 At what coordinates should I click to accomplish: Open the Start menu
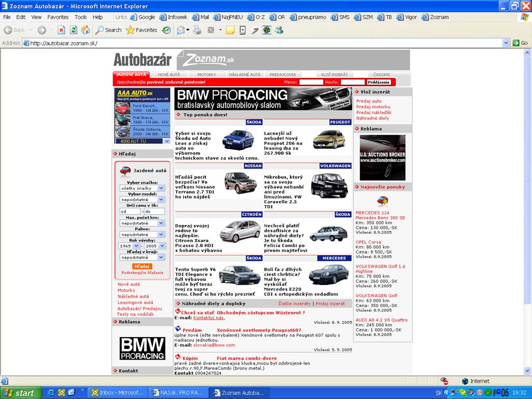coord(21,393)
